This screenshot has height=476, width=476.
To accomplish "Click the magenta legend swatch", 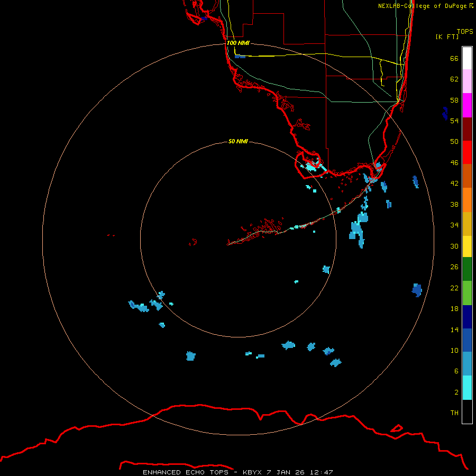I will 467,105.
